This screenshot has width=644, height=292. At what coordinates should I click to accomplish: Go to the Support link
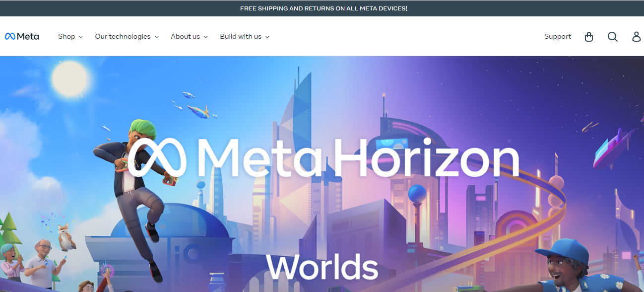pos(558,36)
